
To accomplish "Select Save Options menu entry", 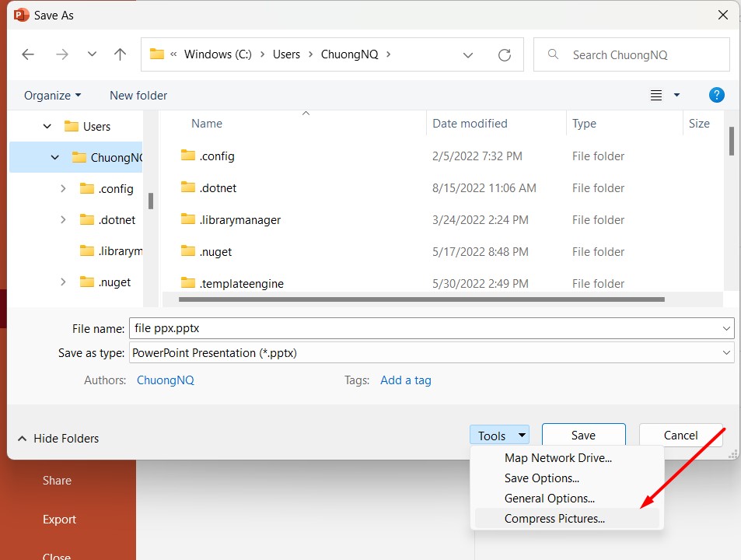I will click(x=541, y=478).
